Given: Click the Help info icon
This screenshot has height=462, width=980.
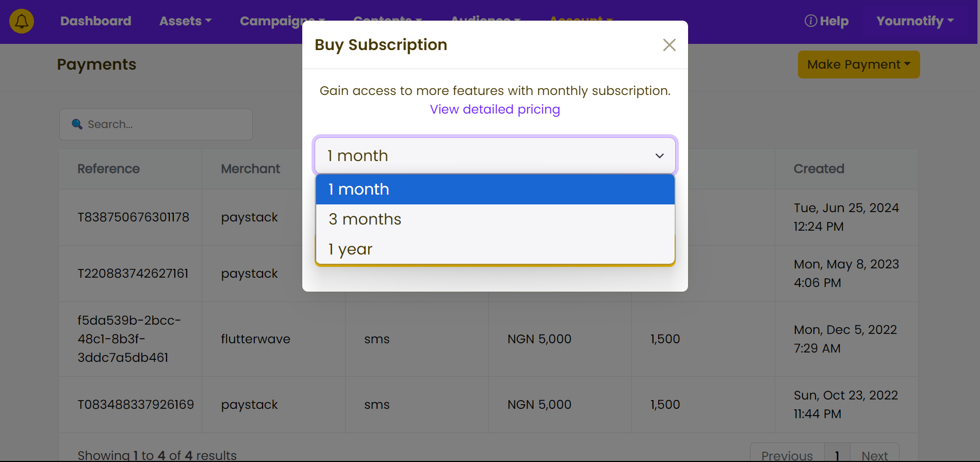Looking at the screenshot, I should point(811,21).
